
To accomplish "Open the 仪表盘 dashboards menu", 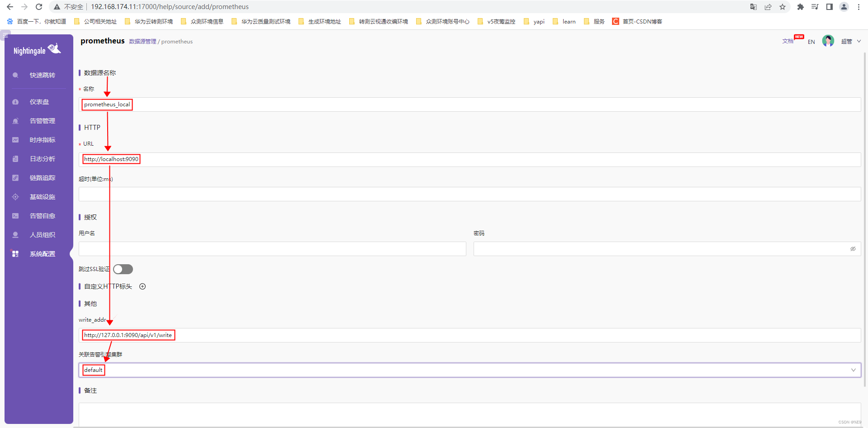I will 39,102.
